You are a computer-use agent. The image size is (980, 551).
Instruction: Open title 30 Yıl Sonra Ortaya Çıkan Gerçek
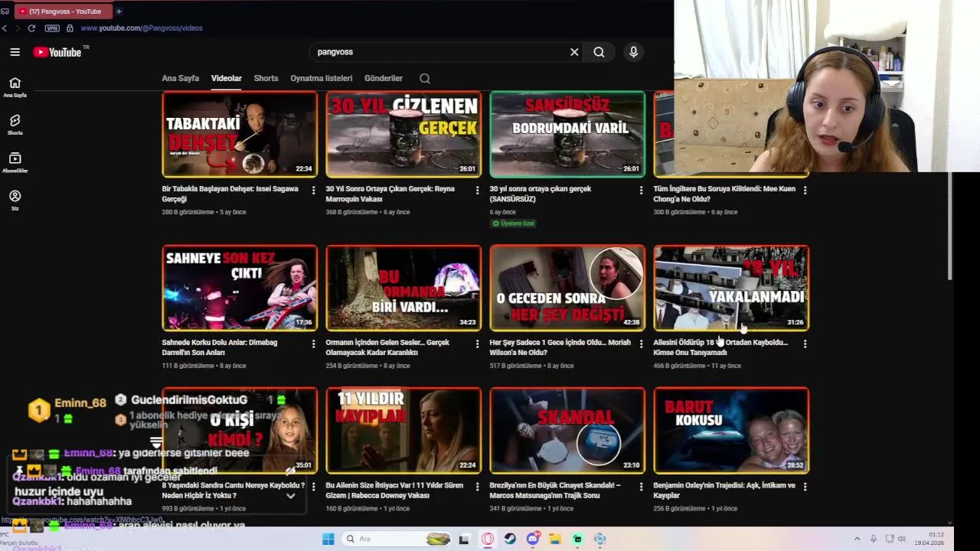point(390,194)
